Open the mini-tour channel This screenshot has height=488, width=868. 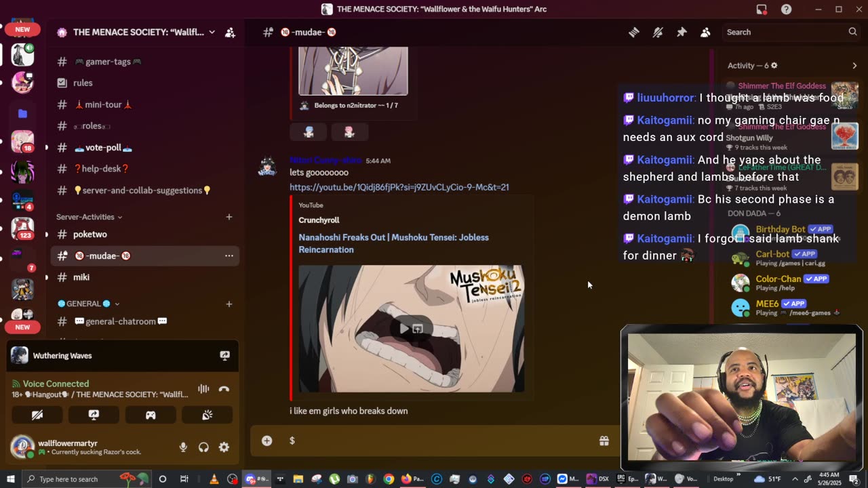tap(144, 104)
